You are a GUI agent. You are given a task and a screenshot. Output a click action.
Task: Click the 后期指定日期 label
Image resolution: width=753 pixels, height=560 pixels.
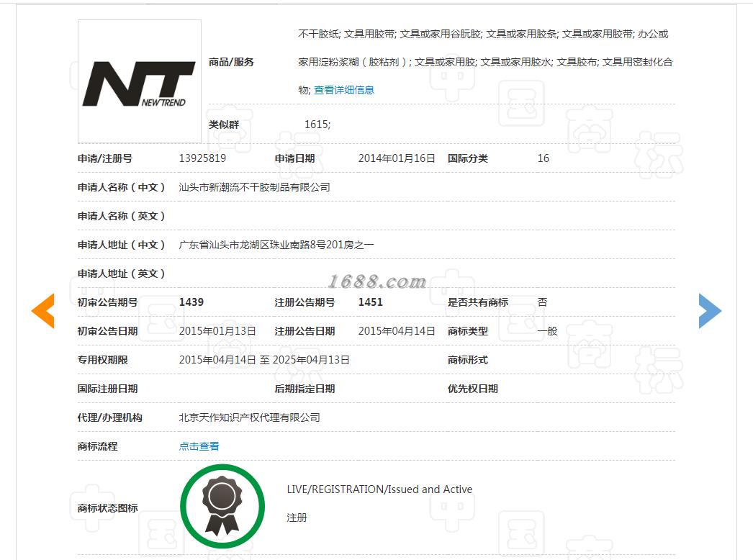point(305,389)
